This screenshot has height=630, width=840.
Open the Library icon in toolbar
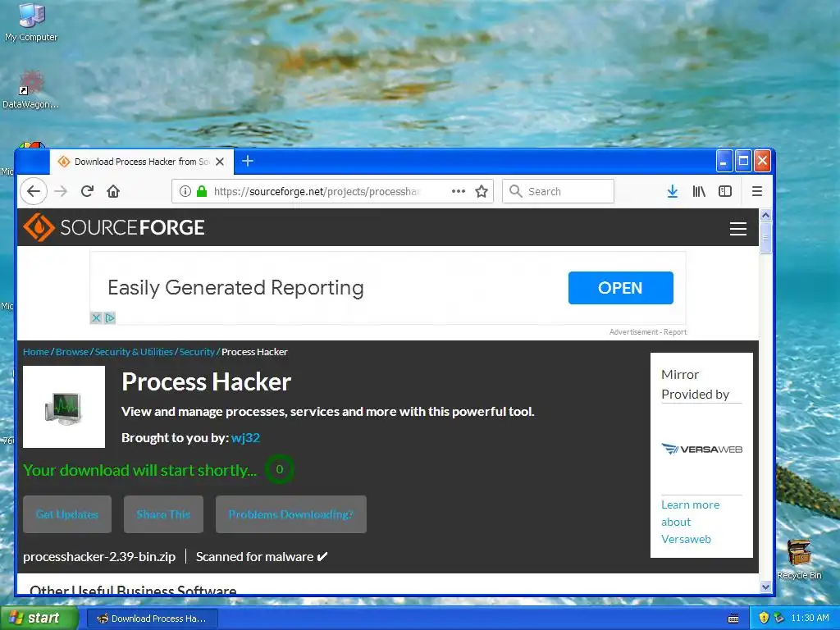click(x=699, y=191)
